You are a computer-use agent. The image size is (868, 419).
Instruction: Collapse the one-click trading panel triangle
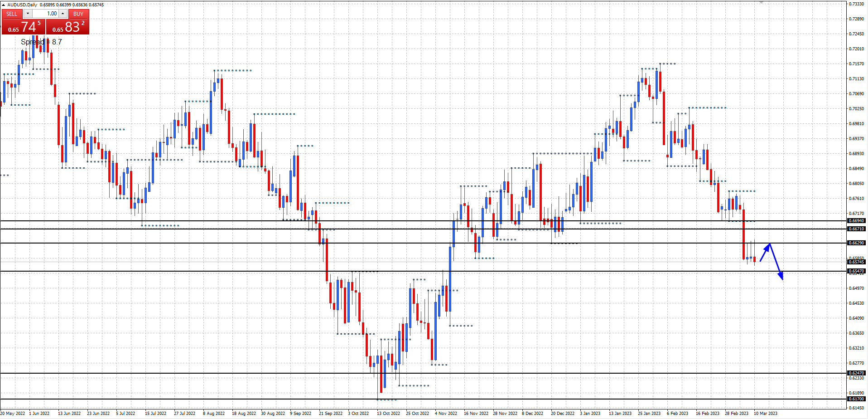[x=4, y=5]
